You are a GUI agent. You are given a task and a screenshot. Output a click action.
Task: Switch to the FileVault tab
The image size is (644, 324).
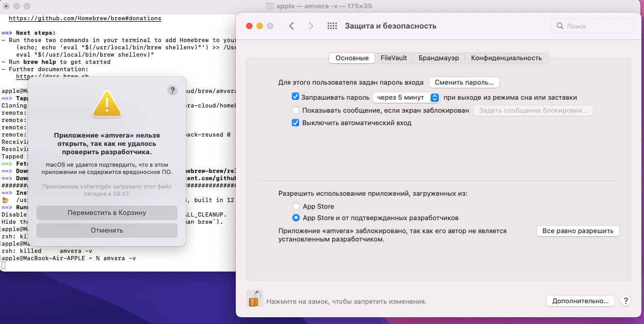pos(394,58)
